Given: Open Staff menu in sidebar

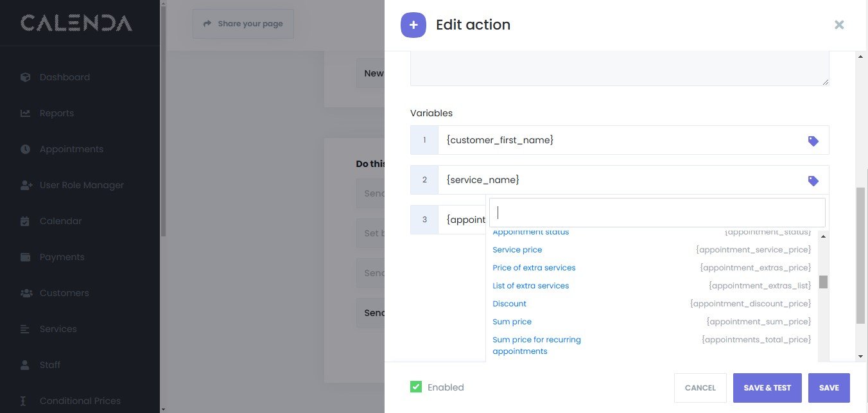Looking at the screenshot, I should 49,365.
